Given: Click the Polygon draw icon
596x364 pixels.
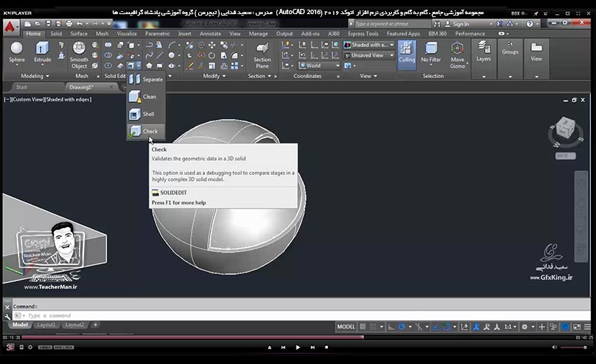Looking at the screenshot, I should (x=149, y=66).
